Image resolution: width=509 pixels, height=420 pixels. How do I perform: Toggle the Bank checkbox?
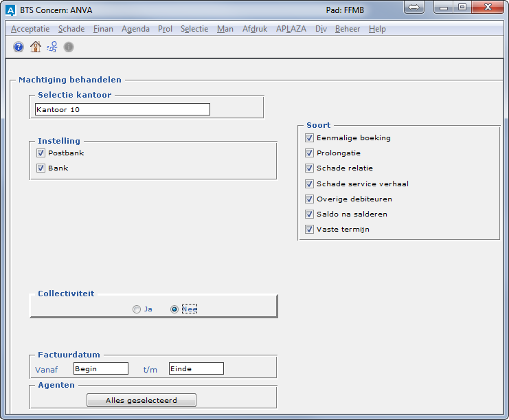point(41,168)
